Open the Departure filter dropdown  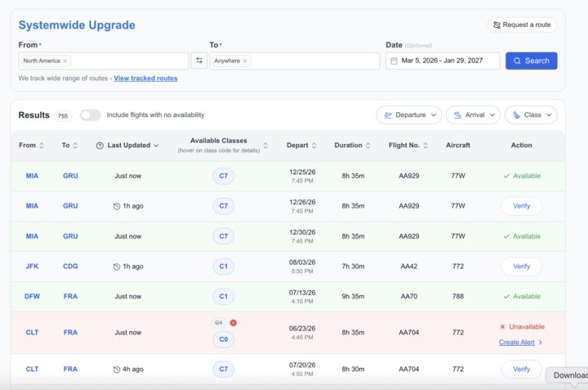[408, 115]
